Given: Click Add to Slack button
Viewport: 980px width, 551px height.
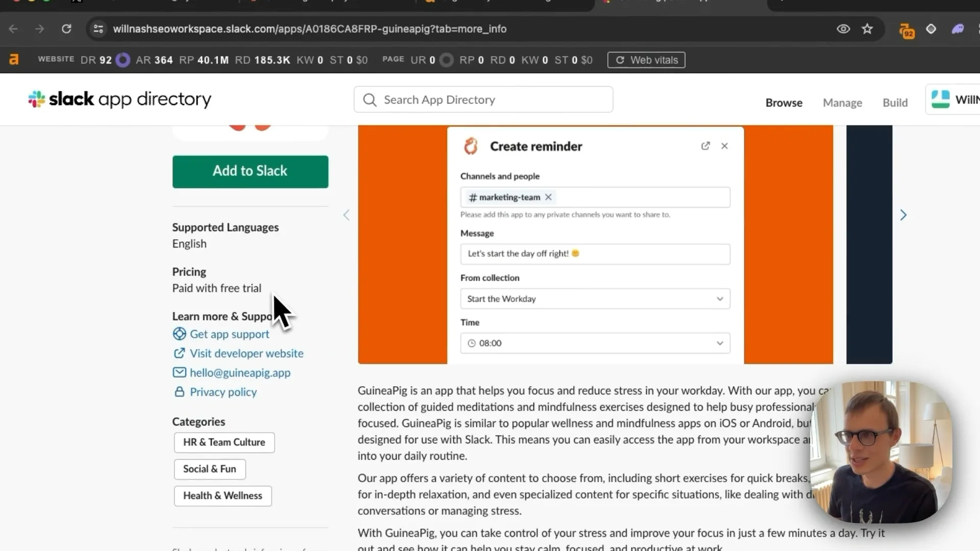Looking at the screenshot, I should [x=250, y=171].
